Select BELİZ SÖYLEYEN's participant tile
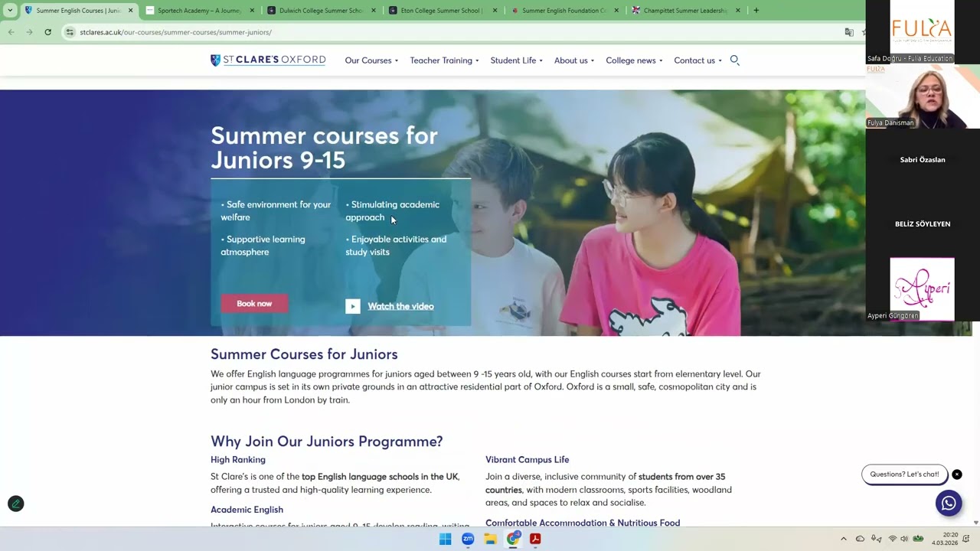The width and height of the screenshot is (980, 551). click(923, 224)
